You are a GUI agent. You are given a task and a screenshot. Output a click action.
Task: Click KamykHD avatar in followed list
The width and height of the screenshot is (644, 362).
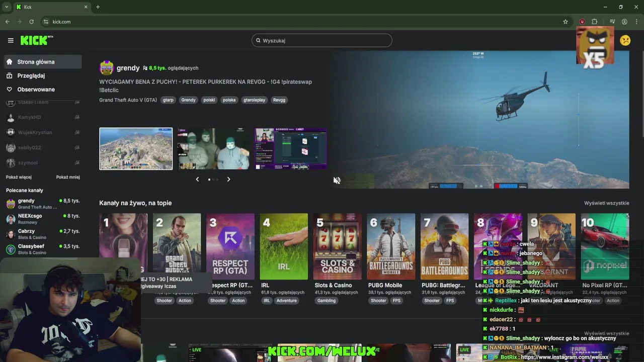point(11,118)
